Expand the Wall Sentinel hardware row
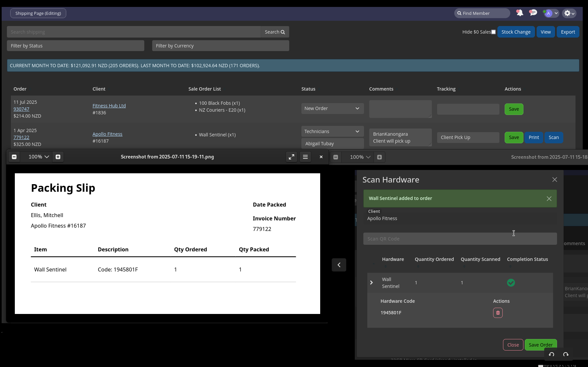Viewport: 588px width, 367px height. click(x=372, y=283)
